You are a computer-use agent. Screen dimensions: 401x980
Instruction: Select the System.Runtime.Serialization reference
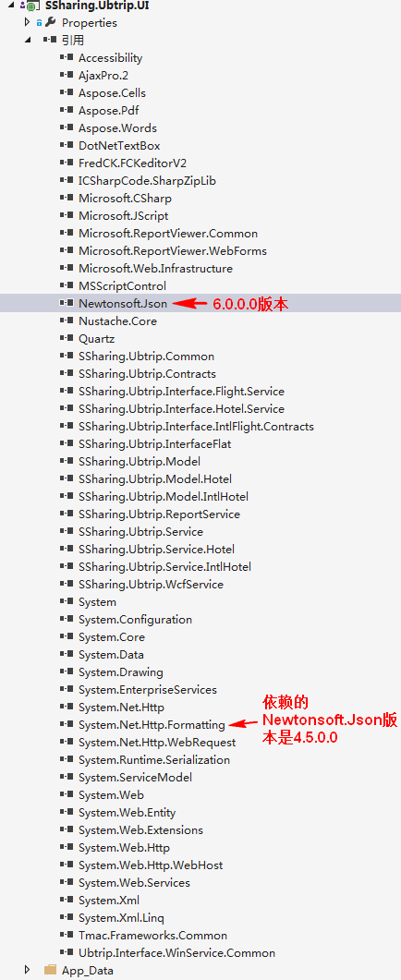(x=154, y=760)
